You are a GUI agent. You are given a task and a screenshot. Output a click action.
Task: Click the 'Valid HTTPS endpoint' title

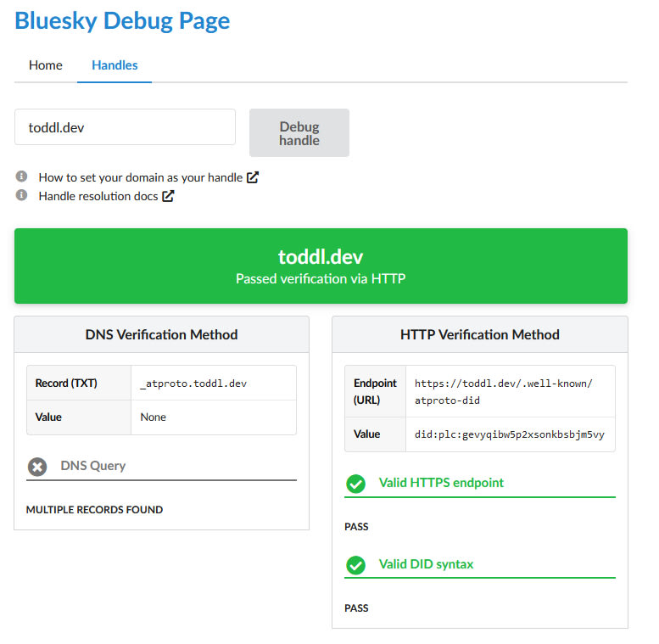(441, 483)
